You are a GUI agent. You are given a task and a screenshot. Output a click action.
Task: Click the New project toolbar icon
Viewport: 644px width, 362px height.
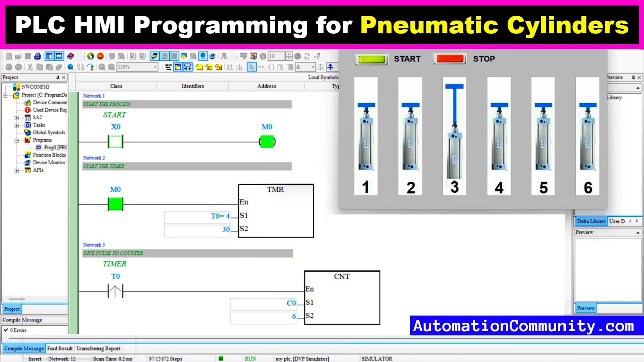(x=9, y=56)
